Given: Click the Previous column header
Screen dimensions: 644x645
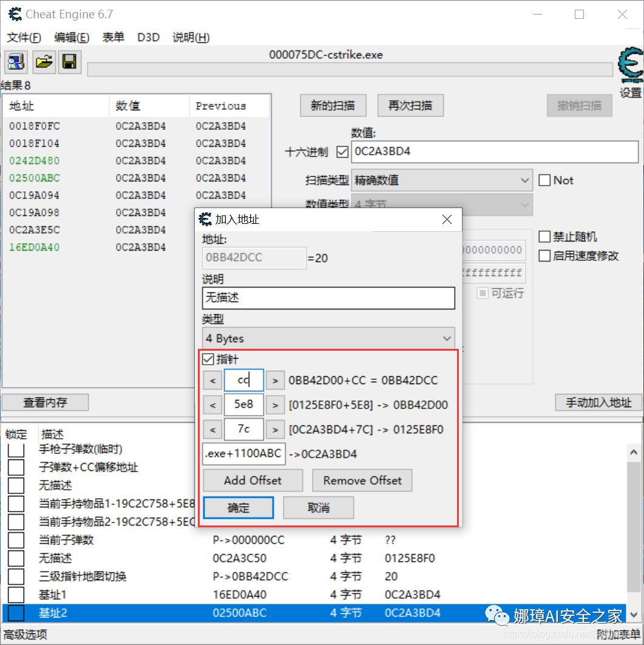Looking at the screenshot, I should pos(229,106).
